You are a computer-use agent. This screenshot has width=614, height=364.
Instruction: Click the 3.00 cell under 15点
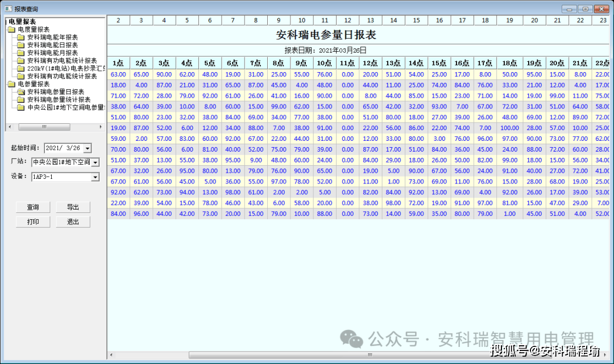(439, 139)
